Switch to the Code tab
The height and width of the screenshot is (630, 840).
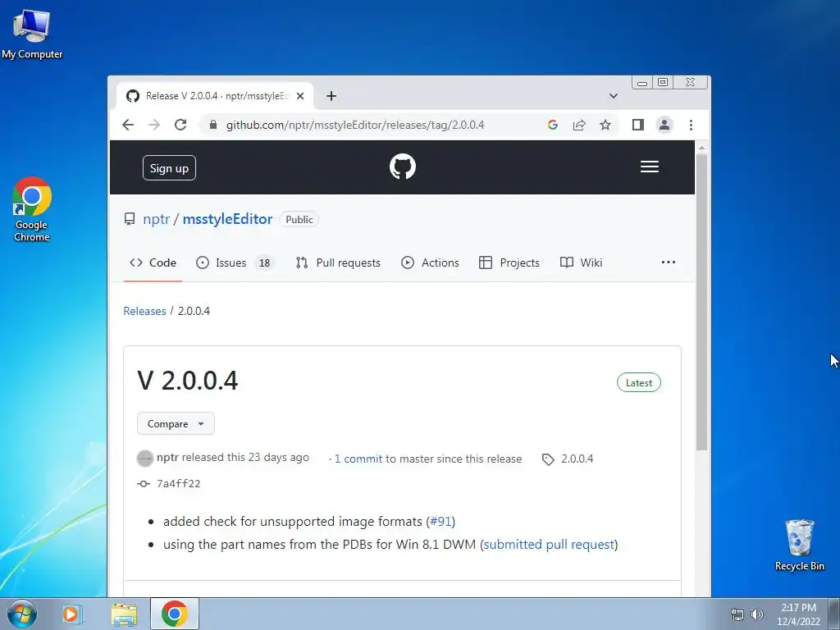point(153,262)
